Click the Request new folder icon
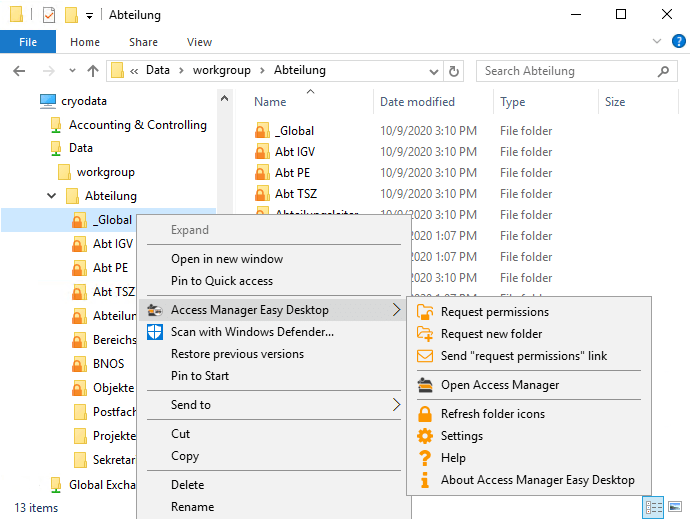This screenshot has width=690, height=519. click(x=425, y=334)
